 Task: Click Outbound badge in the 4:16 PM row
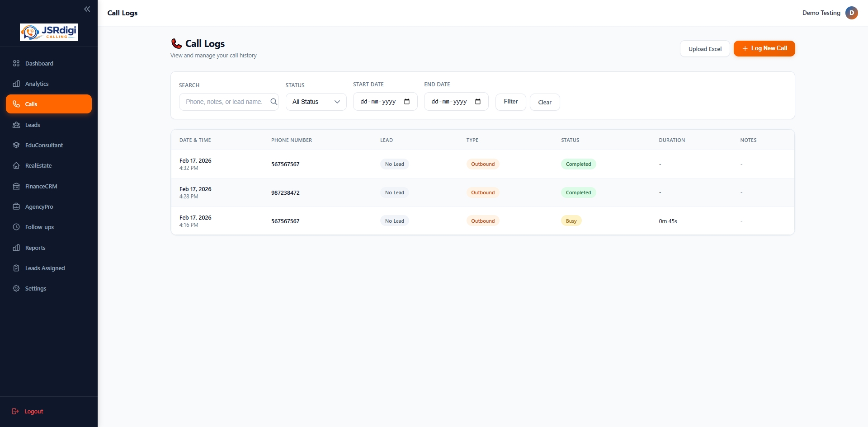click(483, 221)
